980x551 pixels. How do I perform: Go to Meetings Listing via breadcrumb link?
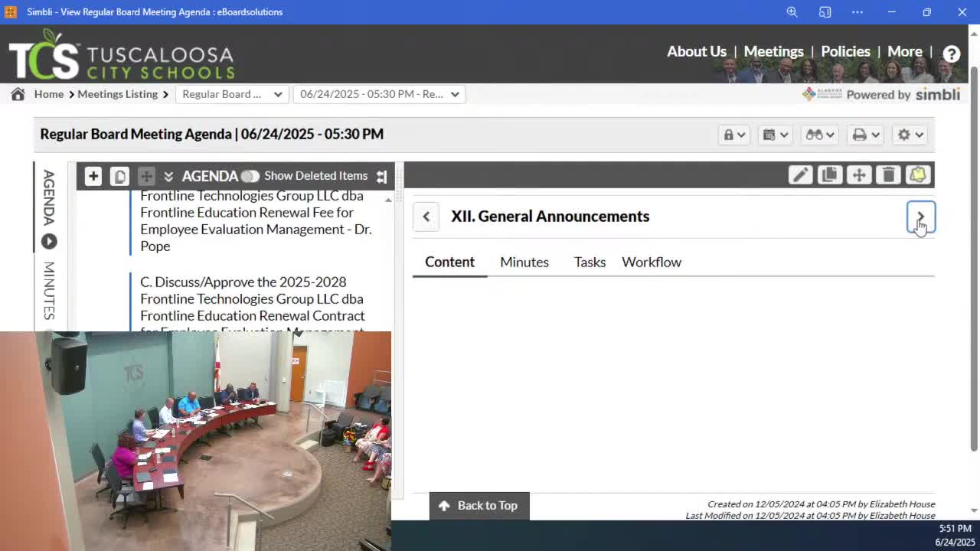pyautogui.click(x=117, y=94)
